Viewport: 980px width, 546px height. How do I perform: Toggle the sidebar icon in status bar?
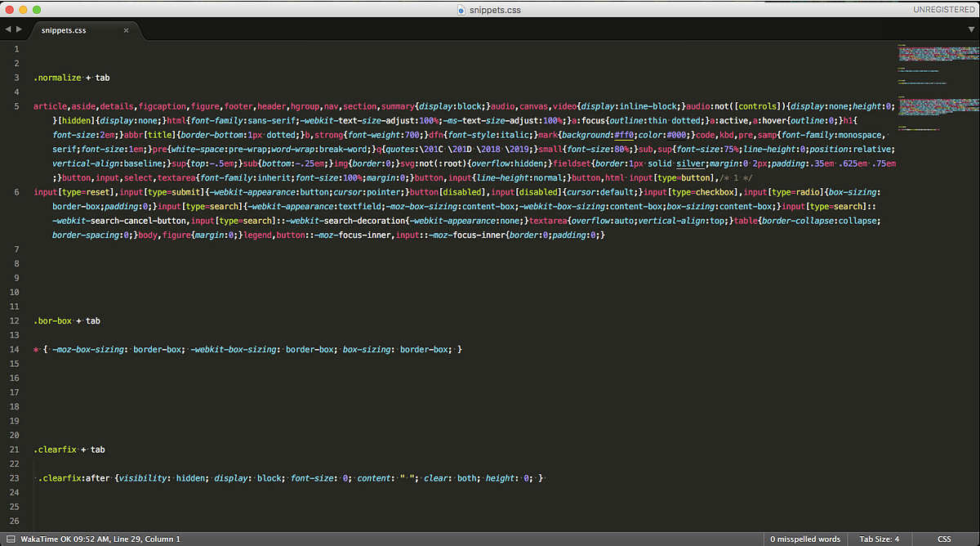[9, 539]
